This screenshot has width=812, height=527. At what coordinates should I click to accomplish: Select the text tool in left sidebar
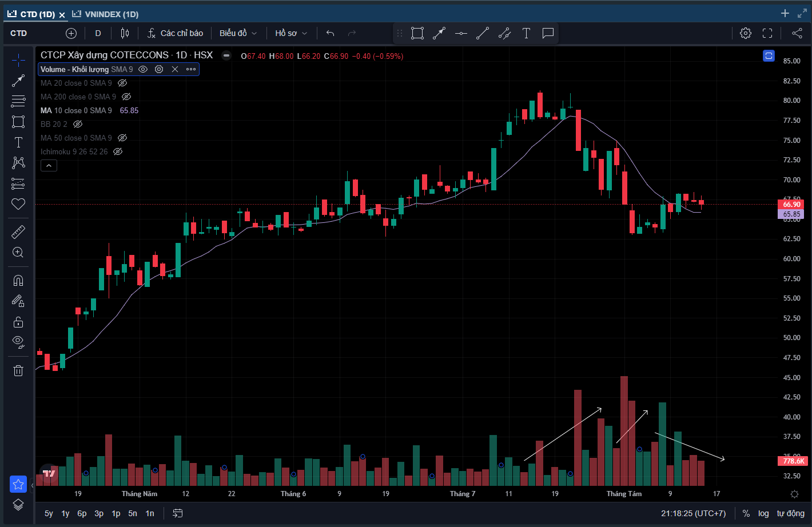tap(18, 142)
